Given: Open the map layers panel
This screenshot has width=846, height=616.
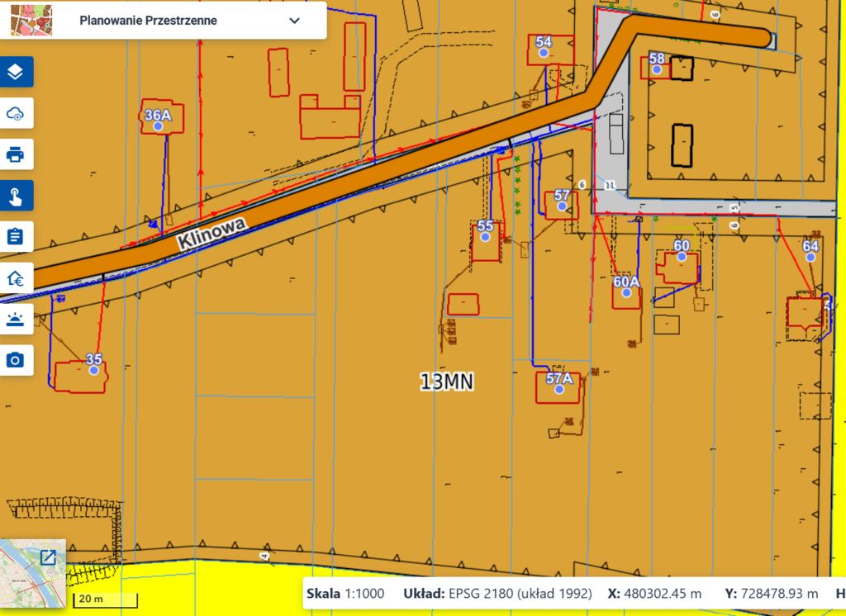Looking at the screenshot, I should pyautogui.click(x=16, y=72).
